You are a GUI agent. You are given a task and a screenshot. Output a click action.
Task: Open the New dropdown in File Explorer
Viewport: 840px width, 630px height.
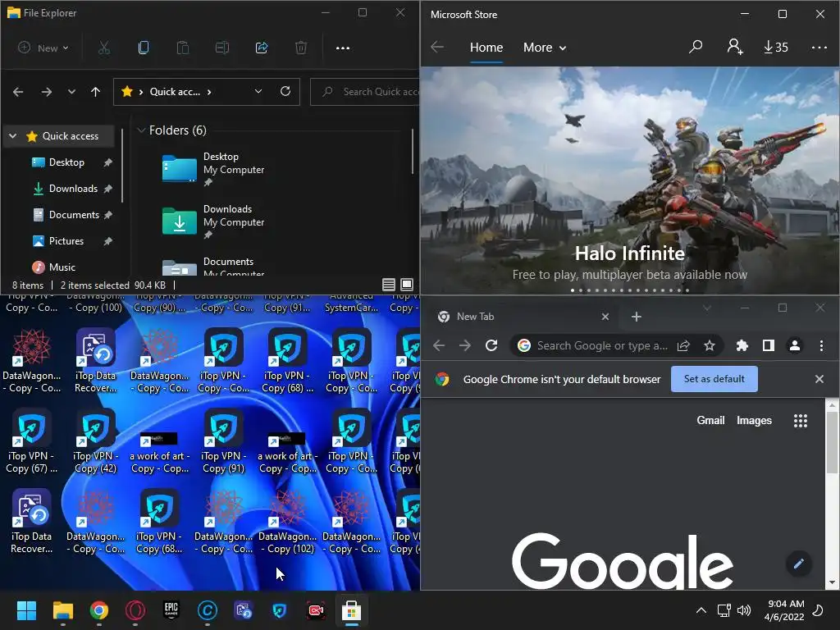[43, 48]
